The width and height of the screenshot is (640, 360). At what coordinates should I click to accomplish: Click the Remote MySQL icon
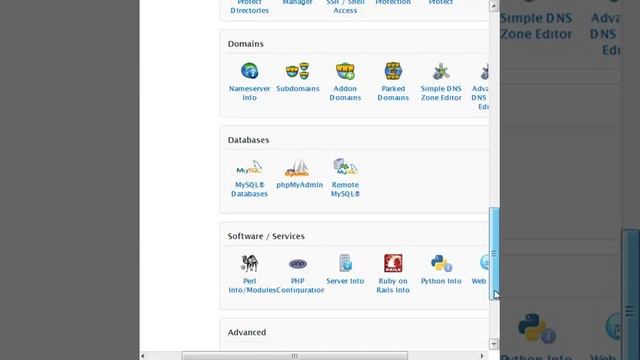[345, 167]
